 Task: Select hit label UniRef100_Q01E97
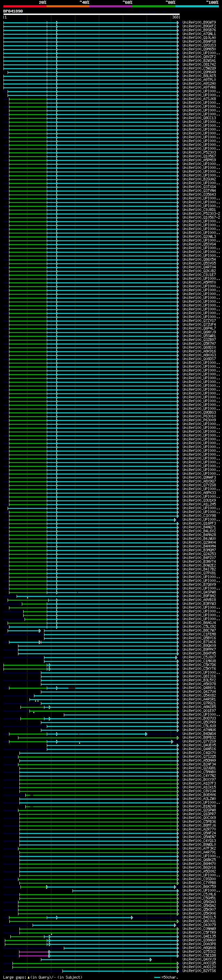[x=199, y=711]
